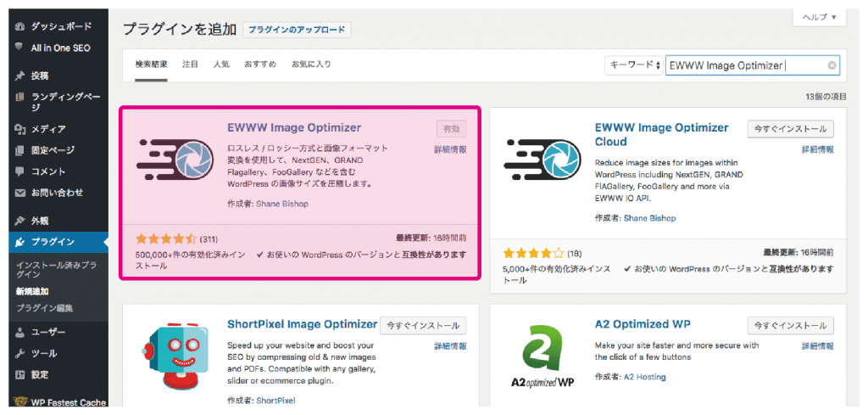Click the pushpin icon beside 投稿
The width and height of the screenshot is (868, 415).
tap(20, 76)
